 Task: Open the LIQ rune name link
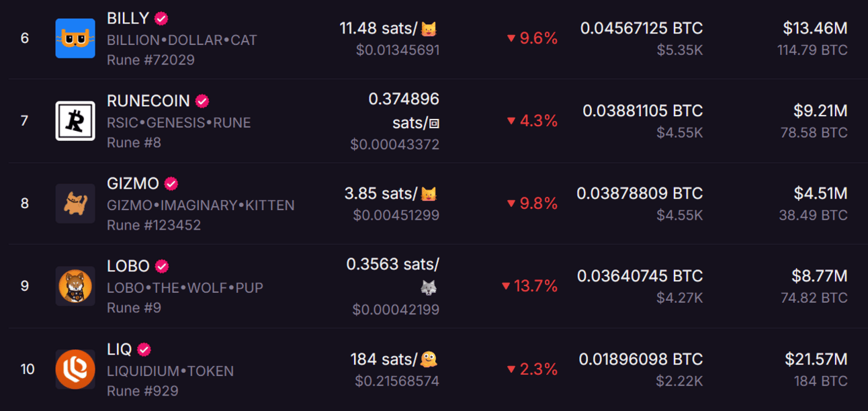[x=120, y=349]
